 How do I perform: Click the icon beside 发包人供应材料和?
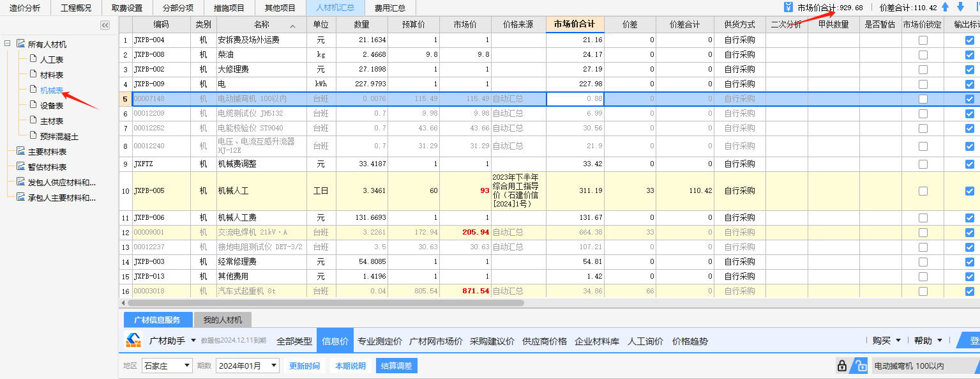click(x=20, y=182)
